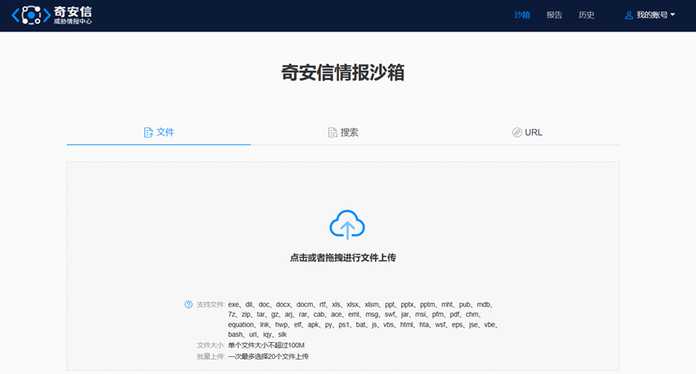Screen dimensions: 696x374
Task: Open the 沙箱 navigation item
Action: [x=522, y=15]
